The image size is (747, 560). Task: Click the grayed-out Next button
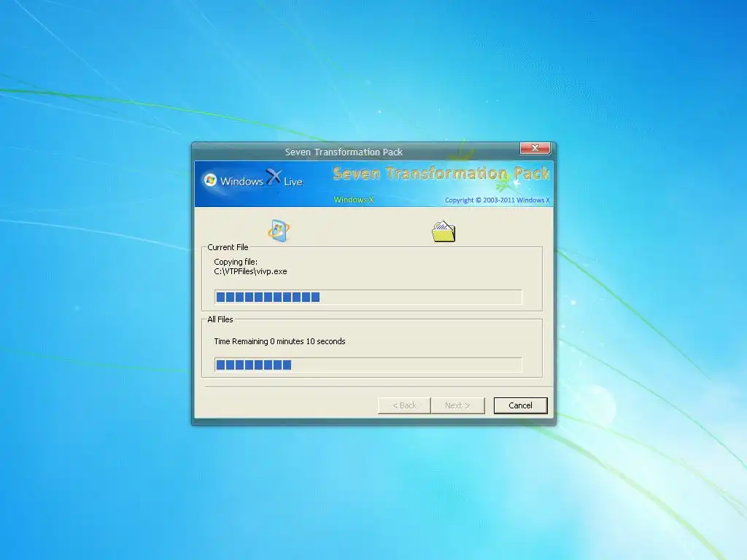457,405
